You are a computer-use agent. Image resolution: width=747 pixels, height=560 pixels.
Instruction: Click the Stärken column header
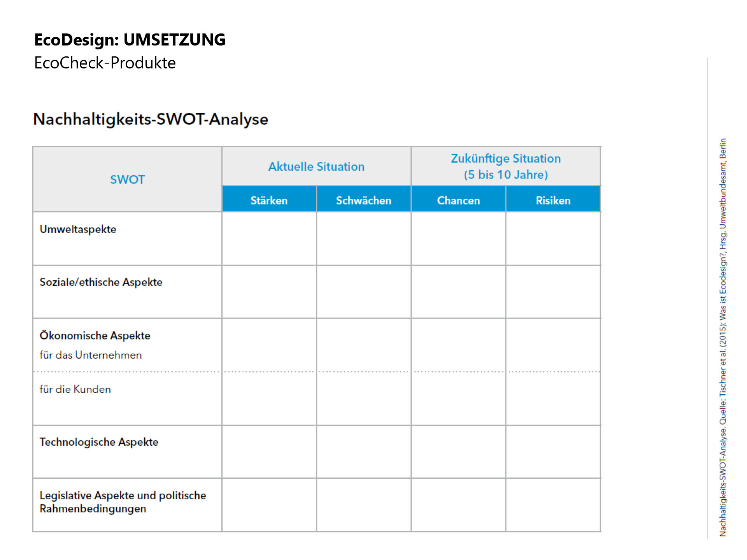click(269, 200)
